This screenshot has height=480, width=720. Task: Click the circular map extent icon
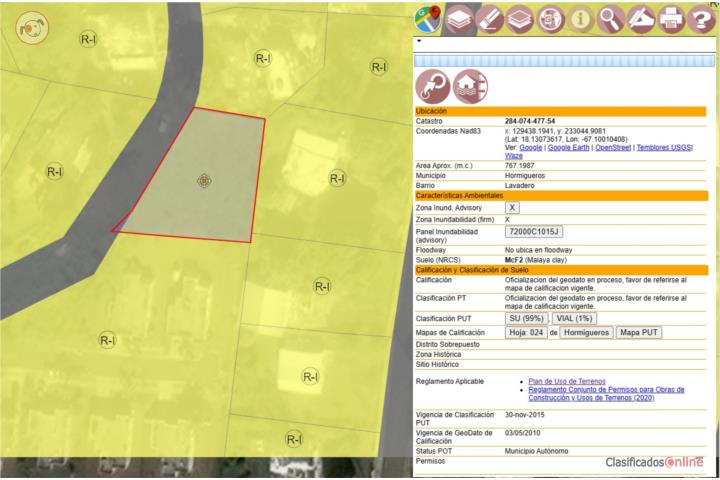(550, 19)
